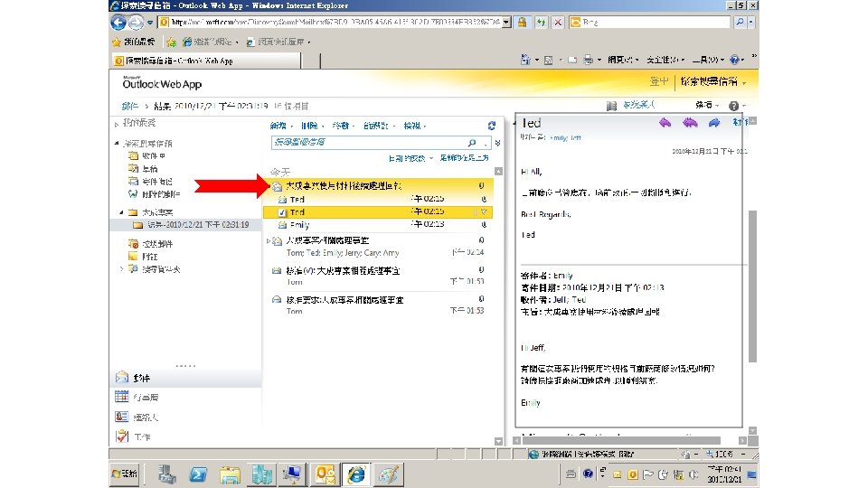Refresh the message list in Outlook Web App

coord(492,126)
